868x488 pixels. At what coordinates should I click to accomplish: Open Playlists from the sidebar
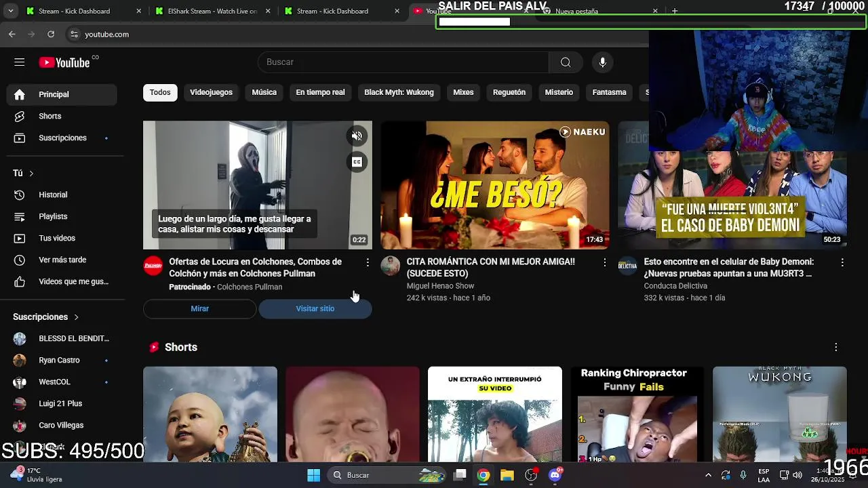(x=62, y=216)
